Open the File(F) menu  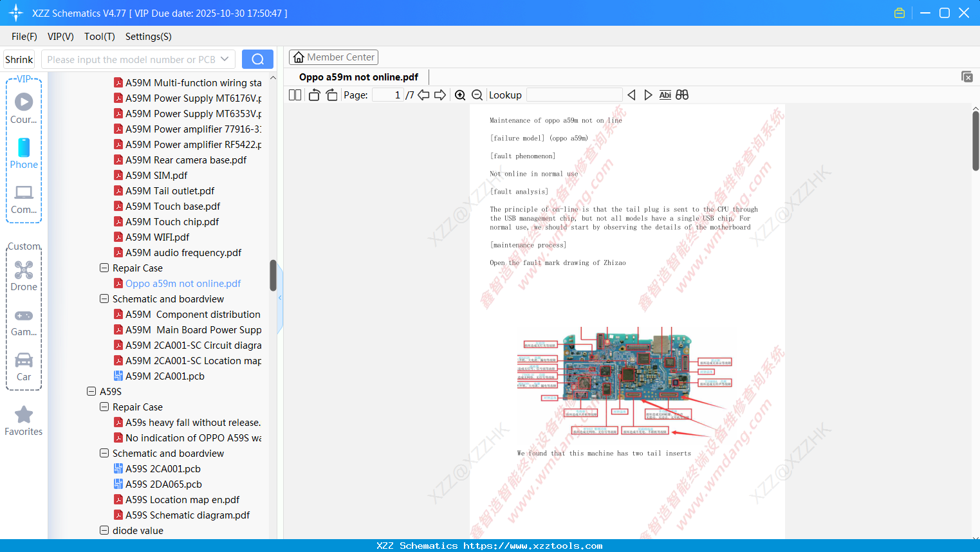point(24,37)
